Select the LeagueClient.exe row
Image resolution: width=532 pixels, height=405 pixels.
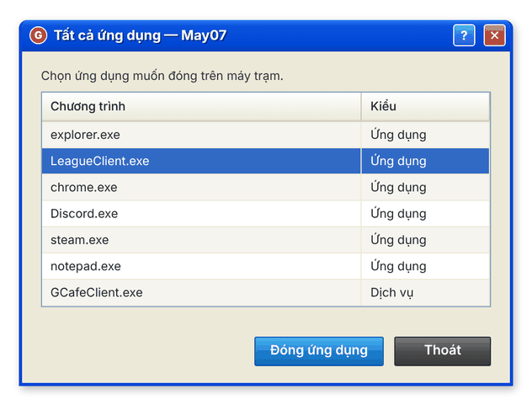(x=266, y=161)
